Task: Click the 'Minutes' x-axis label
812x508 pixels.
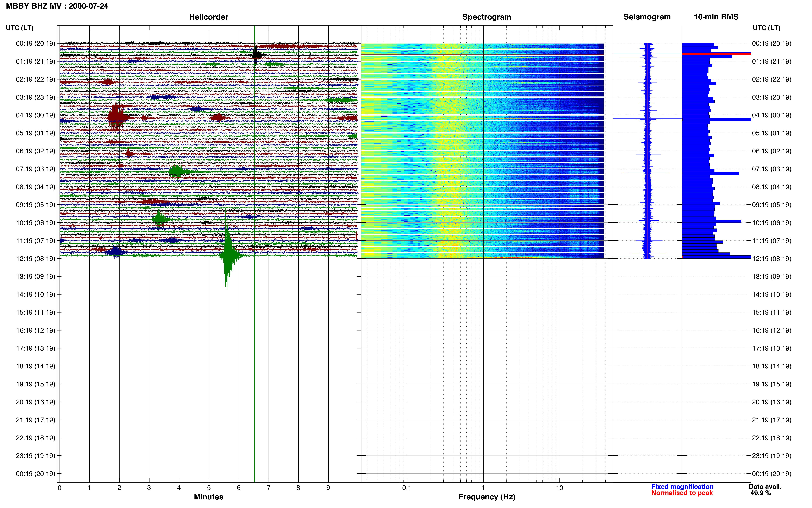Action: coord(209,497)
